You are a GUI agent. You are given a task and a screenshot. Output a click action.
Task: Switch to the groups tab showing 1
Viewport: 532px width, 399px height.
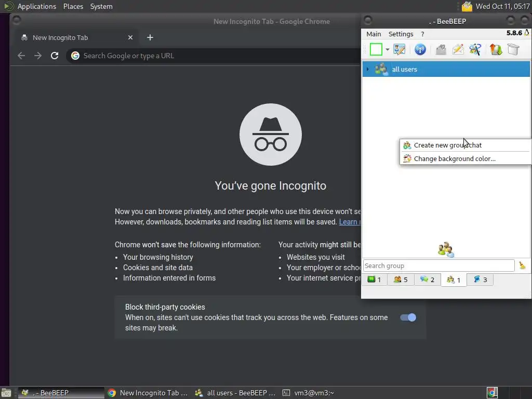click(454, 280)
